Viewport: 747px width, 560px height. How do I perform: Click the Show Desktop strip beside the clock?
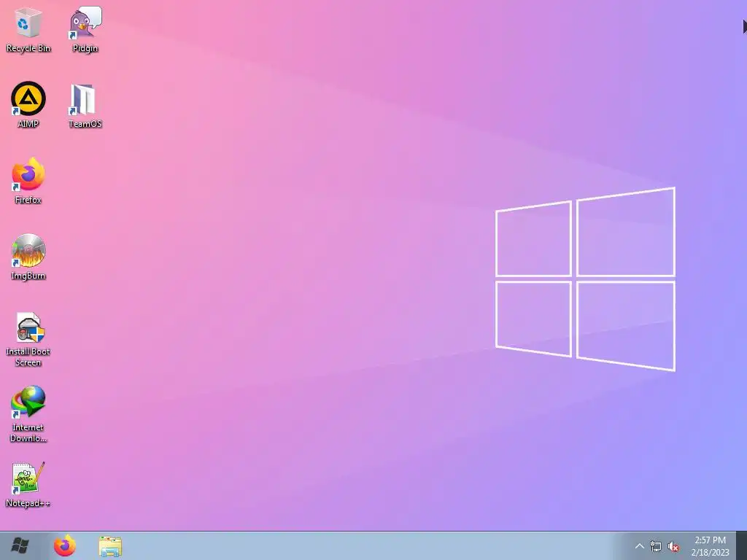pyautogui.click(x=741, y=545)
